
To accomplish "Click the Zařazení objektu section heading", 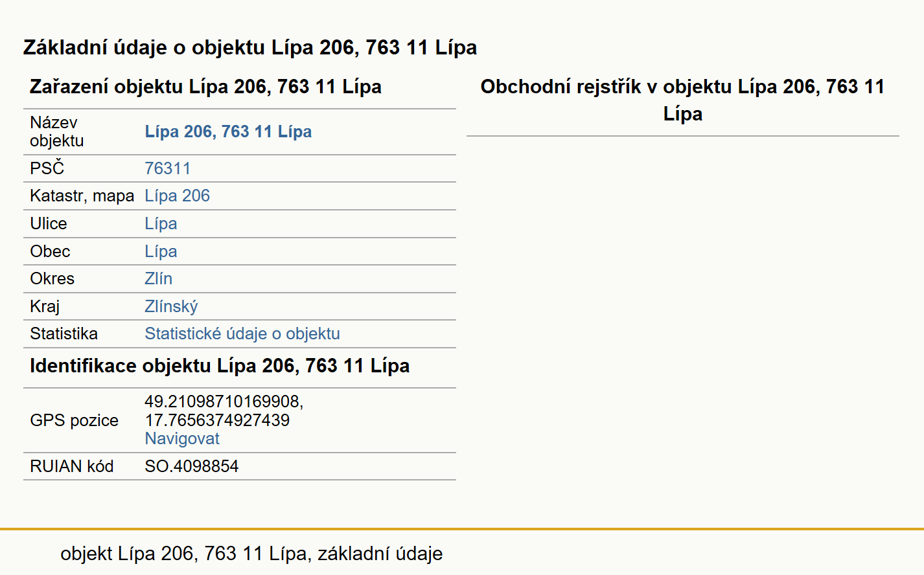I will coord(206,87).
